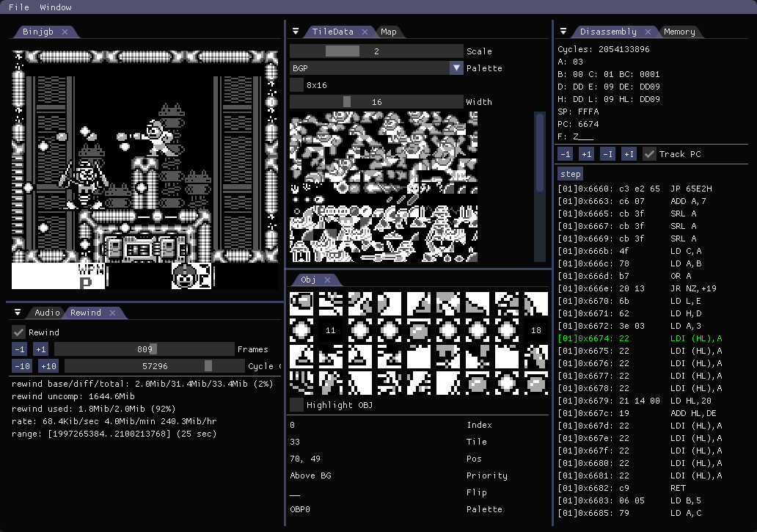The image size is (757, 532).
Task: Close the Obj tab
Action: (x=327, y=280)
